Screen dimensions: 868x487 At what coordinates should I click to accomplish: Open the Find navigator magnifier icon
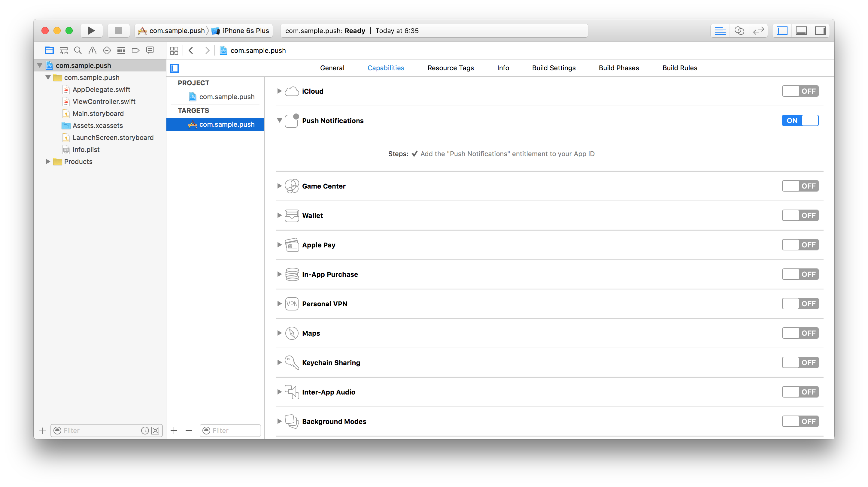(78, 50)
